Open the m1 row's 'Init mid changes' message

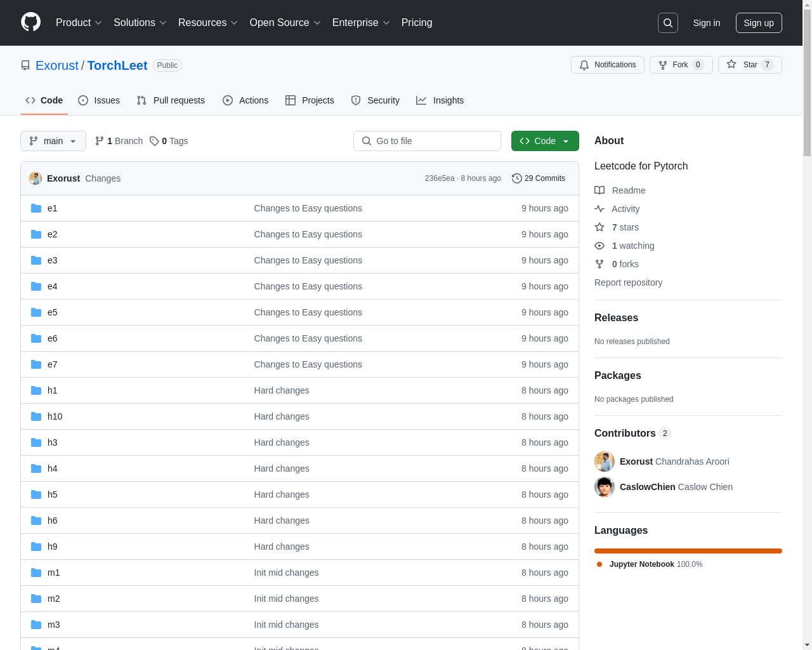click(x=287, y=573)
